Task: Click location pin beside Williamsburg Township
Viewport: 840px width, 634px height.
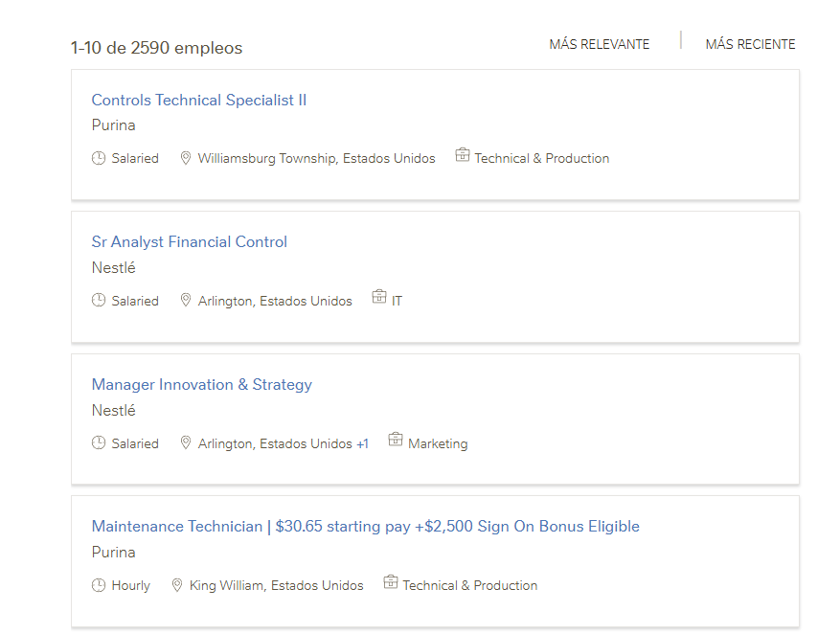Action: [x=186, y=158]
